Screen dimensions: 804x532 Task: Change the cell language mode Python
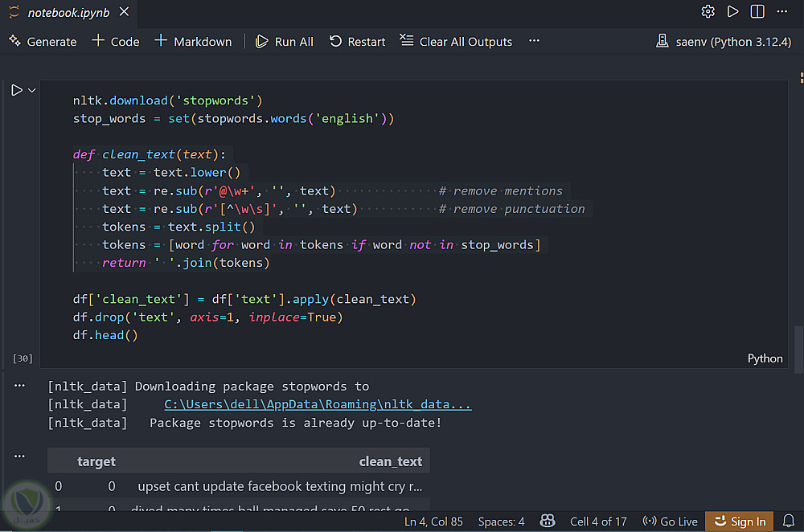(x=765, y=358)
